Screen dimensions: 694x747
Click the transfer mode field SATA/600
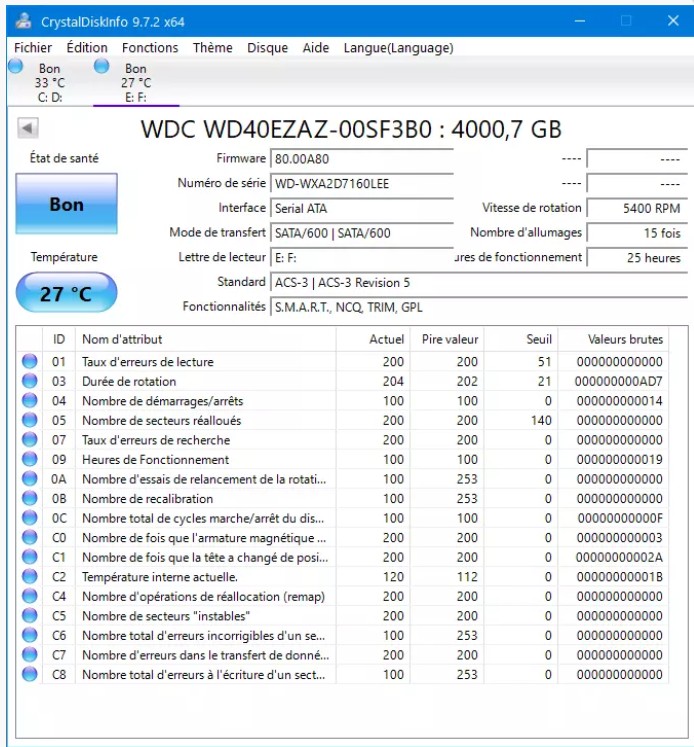pyautogui.click(x=362, y=233)
